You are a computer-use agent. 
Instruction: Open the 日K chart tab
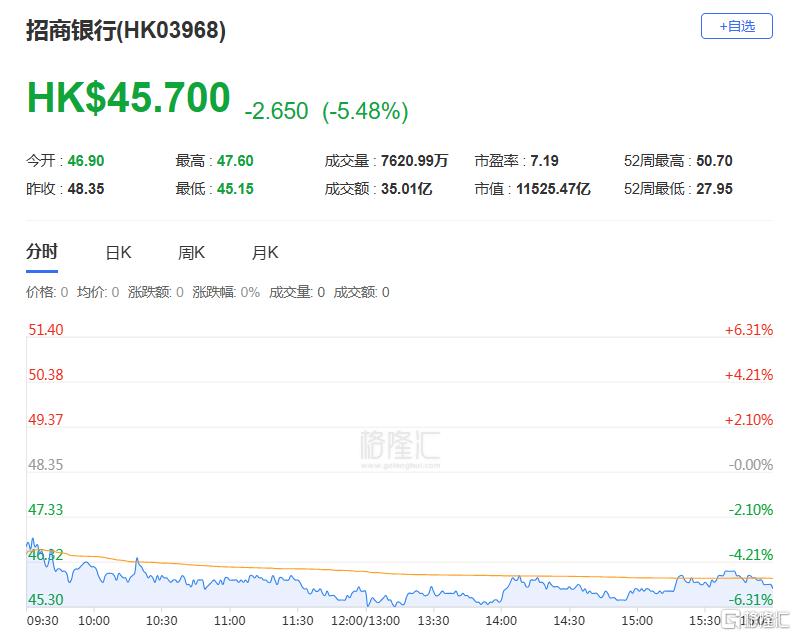pyautogui.click(x=118, y=252)
